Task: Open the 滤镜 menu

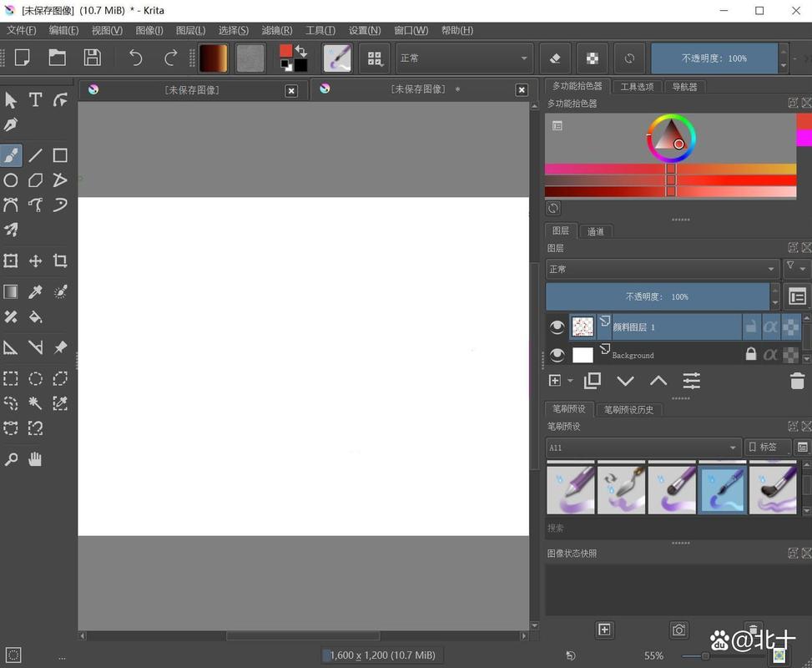Action: 275,30
